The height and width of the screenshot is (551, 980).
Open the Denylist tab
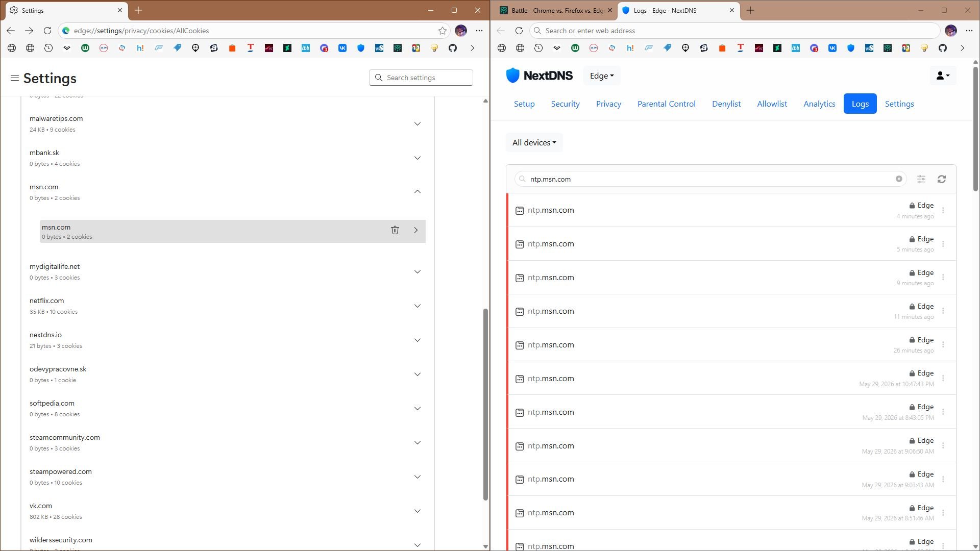click(726, 104)
